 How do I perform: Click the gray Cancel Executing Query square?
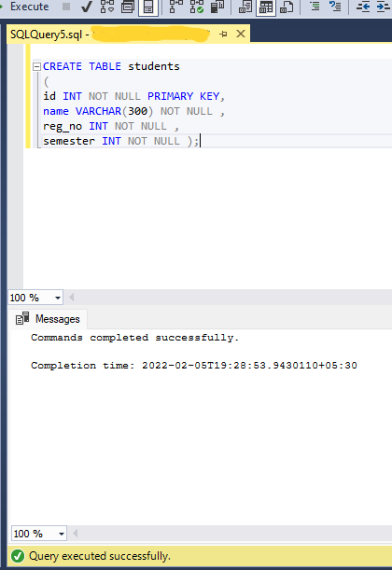(66, 7)
